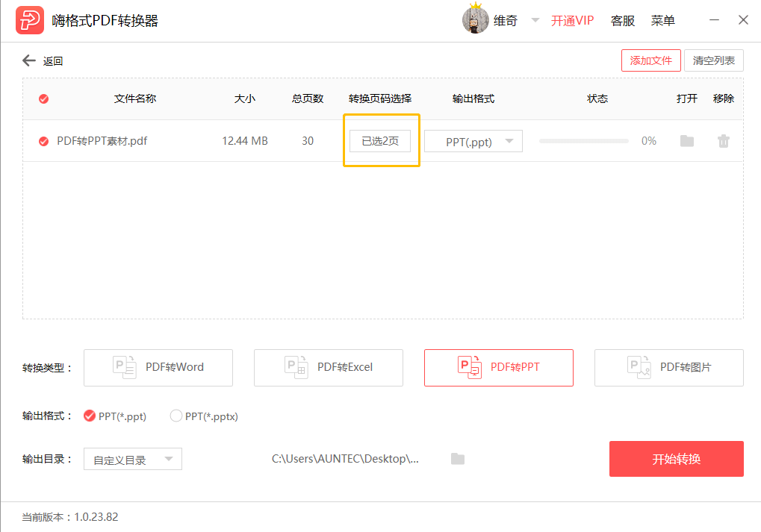
Task: Click 开通VIP link
Action: pyautogui.click(x=572, y=21)
